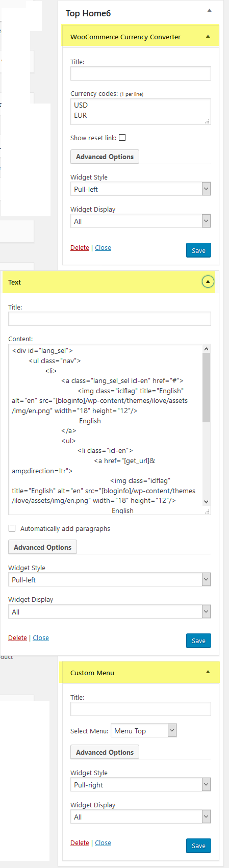Click the Currency codes text area
This screenshot has height=868, width=229.
pos(141,111)
